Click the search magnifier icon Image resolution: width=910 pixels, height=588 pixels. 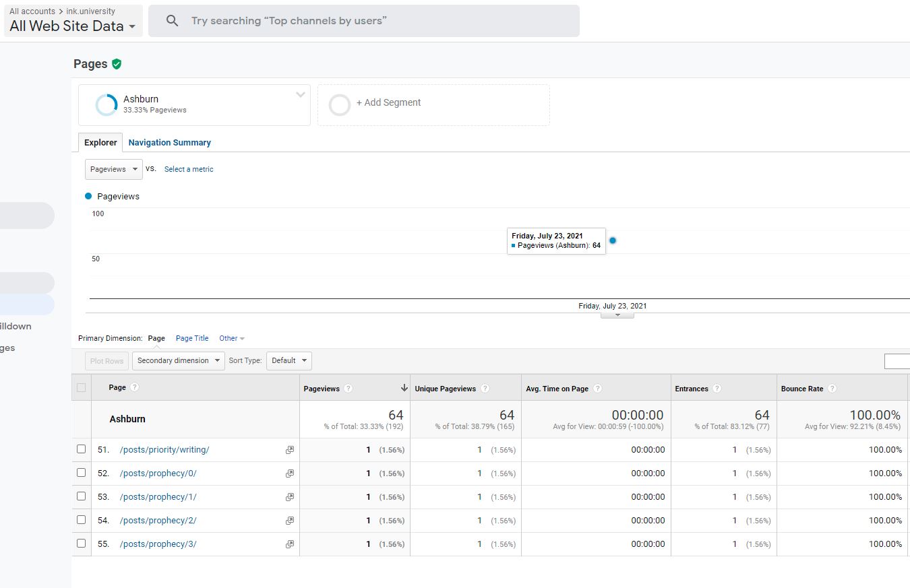click(173, 21)
